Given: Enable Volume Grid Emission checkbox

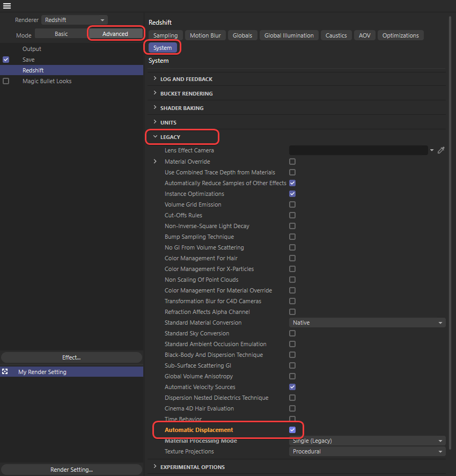Looking at the screenshot, I should point(292,204).
